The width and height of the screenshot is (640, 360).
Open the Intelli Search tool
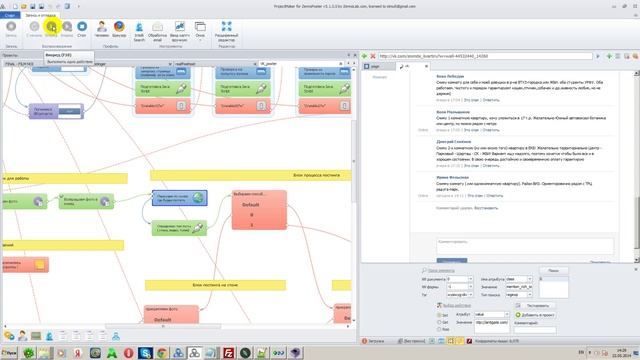tap(139, 31)
